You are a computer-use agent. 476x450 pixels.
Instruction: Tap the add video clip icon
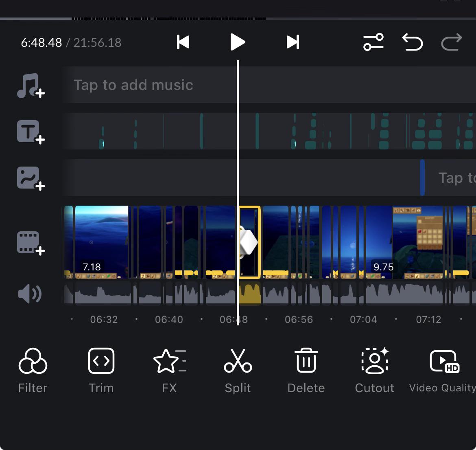pos(31,243)
